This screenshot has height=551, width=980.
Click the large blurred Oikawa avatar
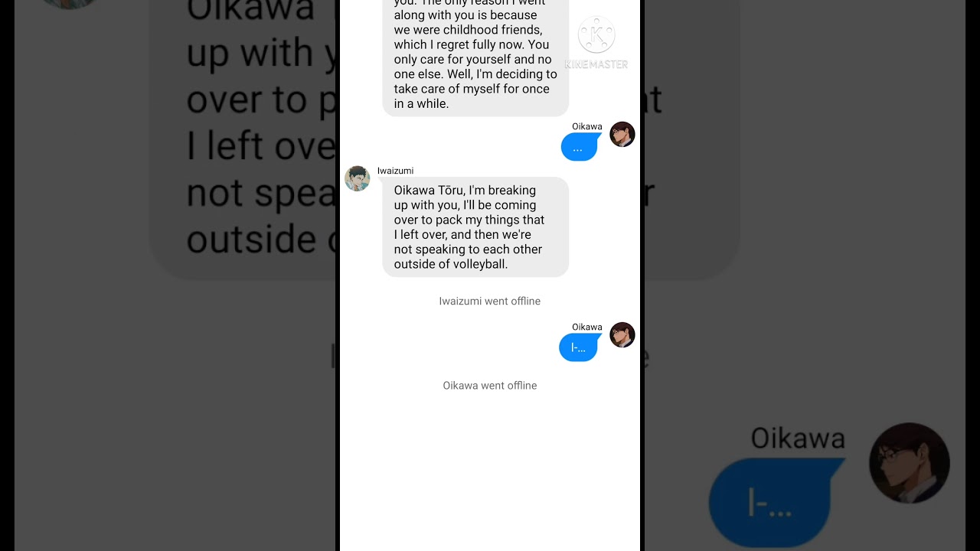(x=910, y=463)
